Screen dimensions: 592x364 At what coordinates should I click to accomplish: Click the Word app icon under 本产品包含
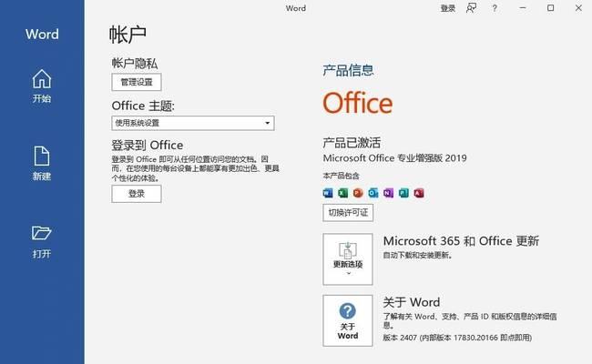[x=328, y=193]
